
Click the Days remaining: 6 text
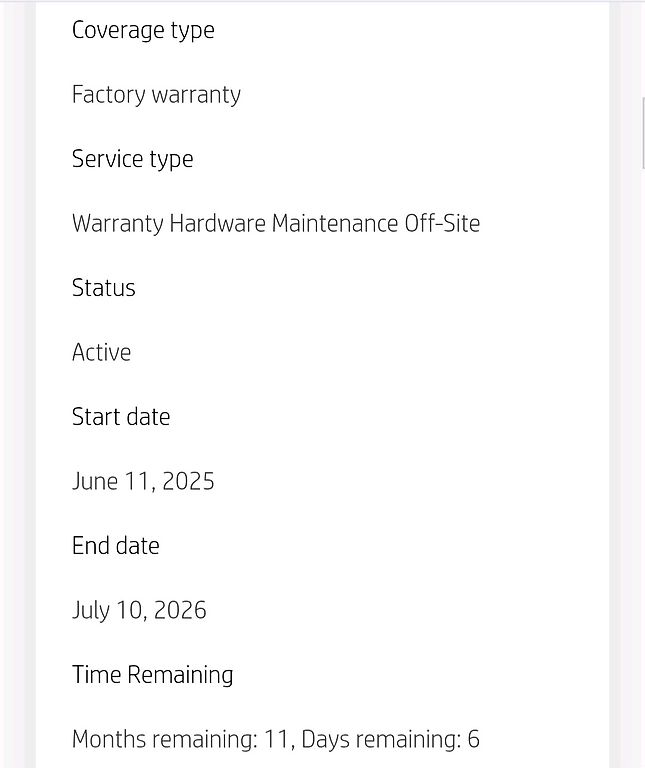coord(390,740)
